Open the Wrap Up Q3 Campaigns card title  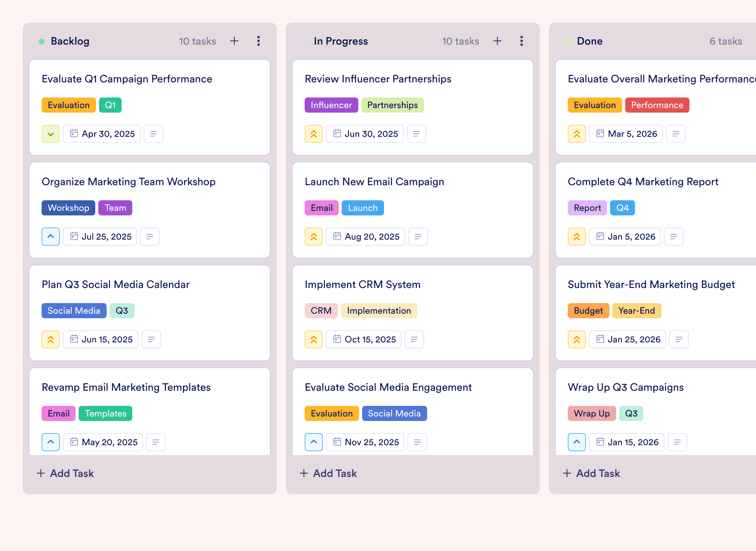click(626, 387)
